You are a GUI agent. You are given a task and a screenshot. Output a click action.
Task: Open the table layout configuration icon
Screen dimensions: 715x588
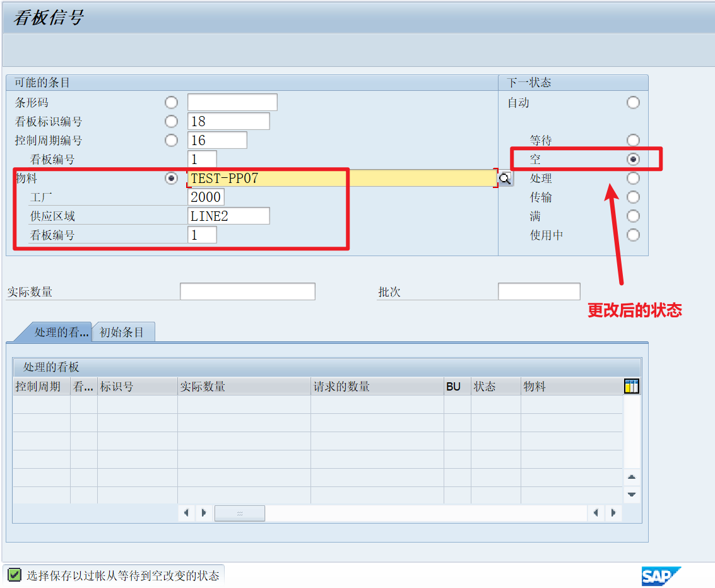click(630, 386)
